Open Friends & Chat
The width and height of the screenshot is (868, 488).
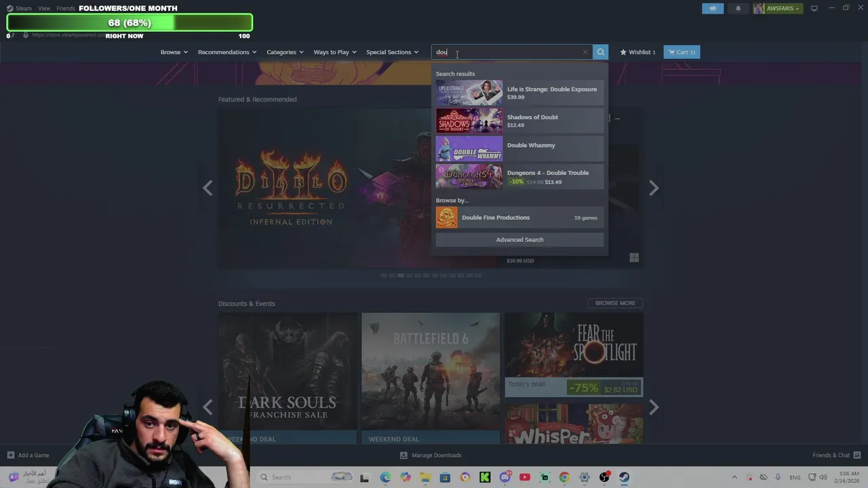click(836, 455)
